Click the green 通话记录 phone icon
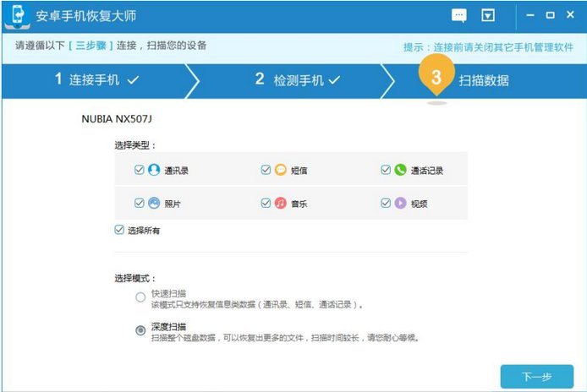 (400, 170)
